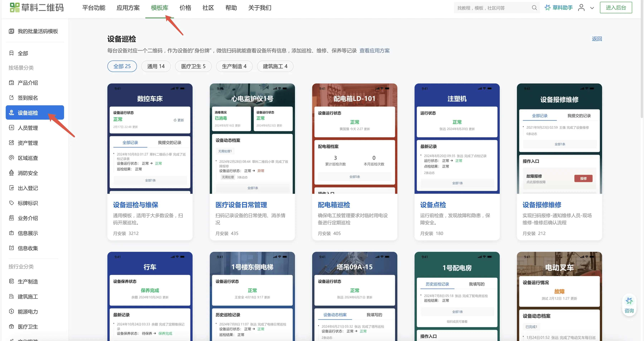Click 设备点检 template title

[x=433, y=205]
